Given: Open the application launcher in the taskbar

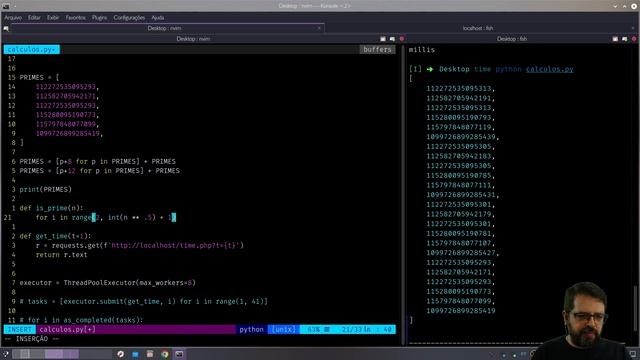Looking at the screenshot, I should click(x=6, y=354).
